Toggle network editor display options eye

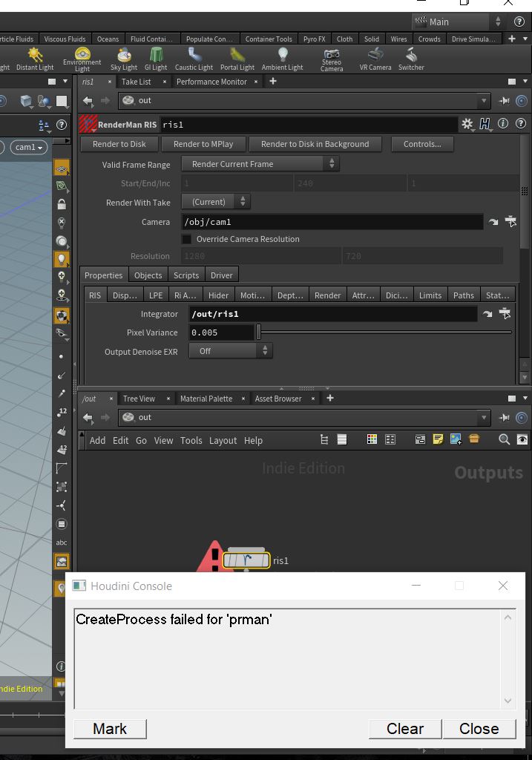[x=522, y=439]
